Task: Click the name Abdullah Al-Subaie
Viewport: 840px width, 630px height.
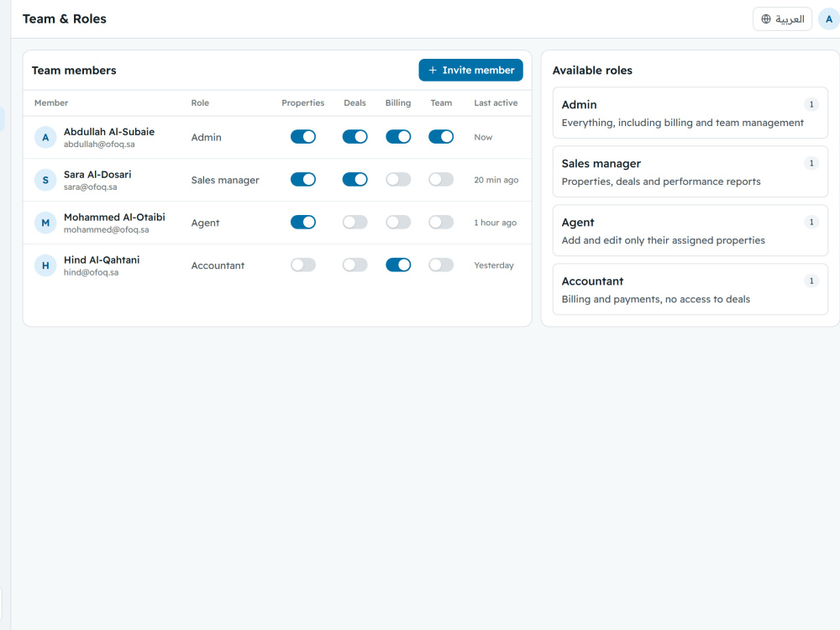Action: coord(109,132)
